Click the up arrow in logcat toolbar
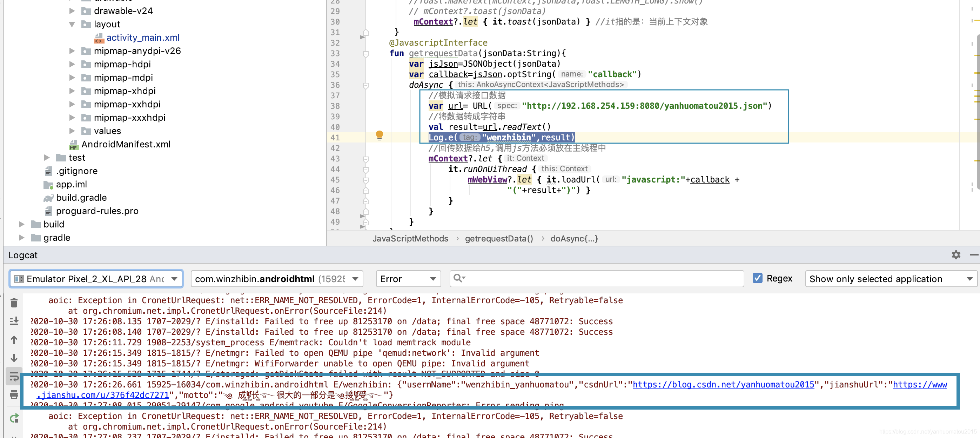The image size is (980, 438). coord(14,339)
